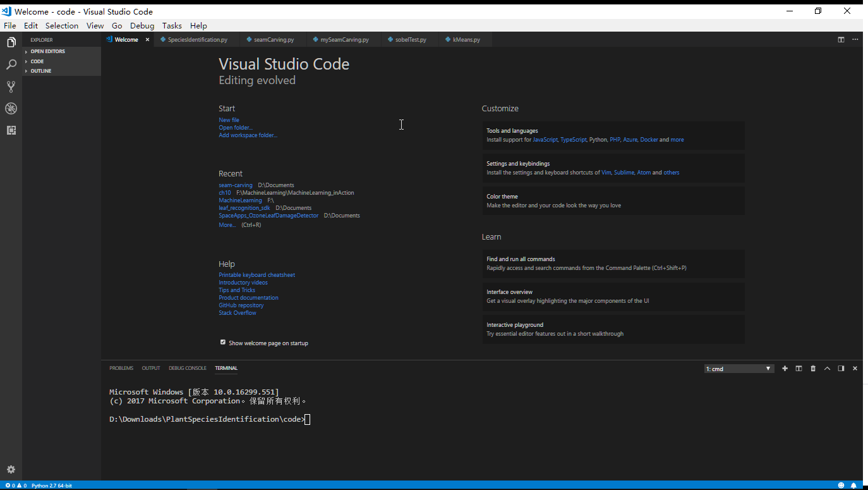Open the terminal selector dropdown 1: cmd
The image size is (868, 490).
738,369
